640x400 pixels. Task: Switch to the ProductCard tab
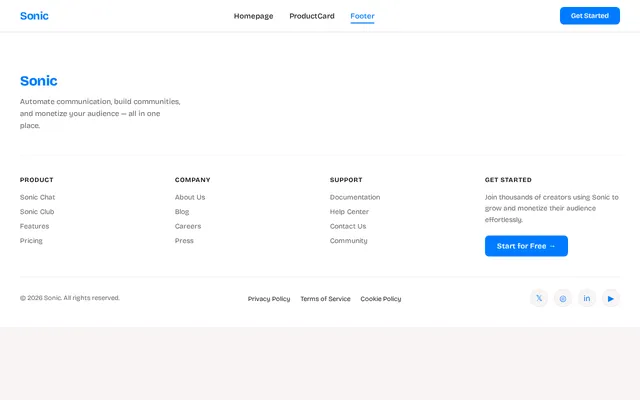[x=312, y=16]
